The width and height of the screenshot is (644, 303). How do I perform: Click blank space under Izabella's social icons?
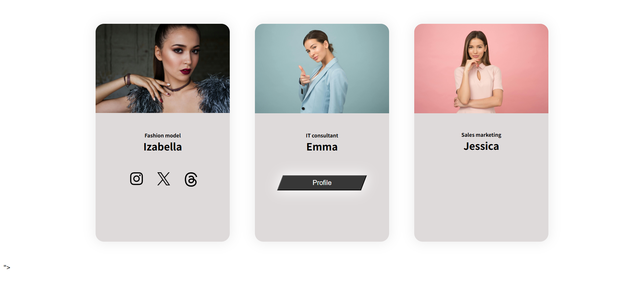[163, 215]
